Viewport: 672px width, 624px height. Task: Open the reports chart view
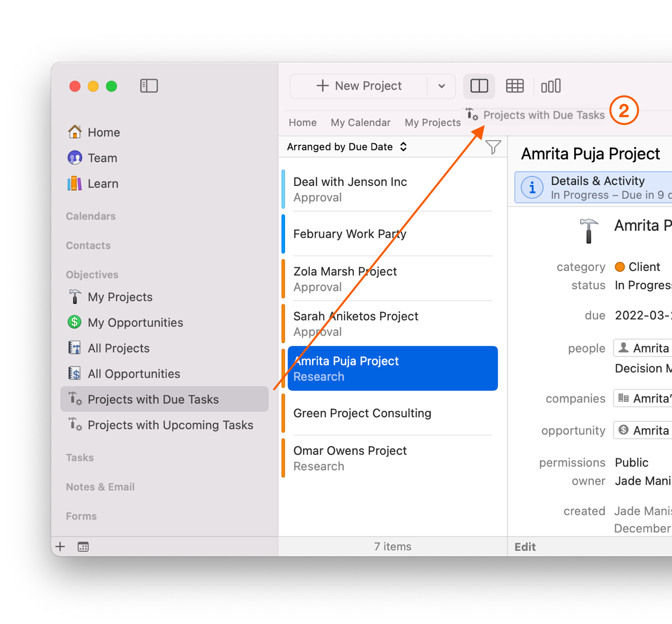[550, 86]
